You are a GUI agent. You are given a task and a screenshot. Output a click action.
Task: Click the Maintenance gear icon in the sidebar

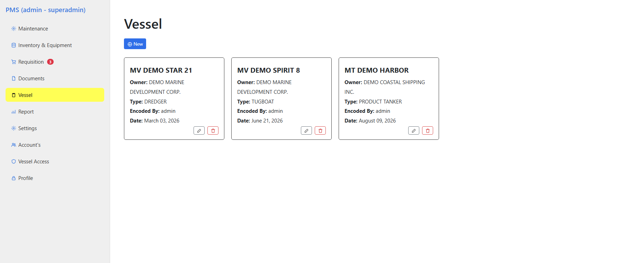point(14,29)
